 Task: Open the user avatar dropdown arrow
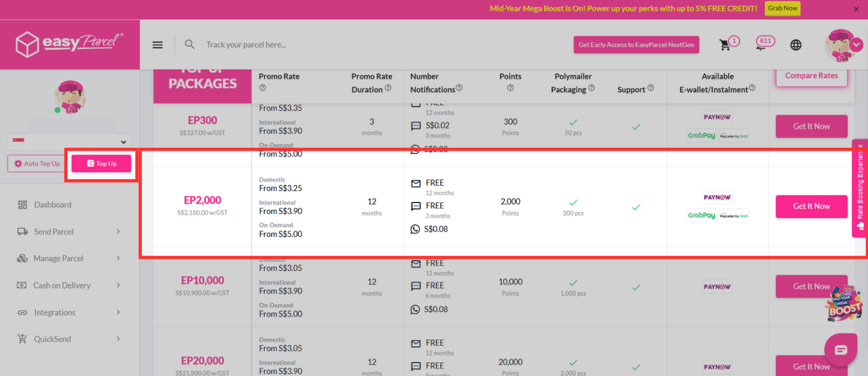pos(856,44)
